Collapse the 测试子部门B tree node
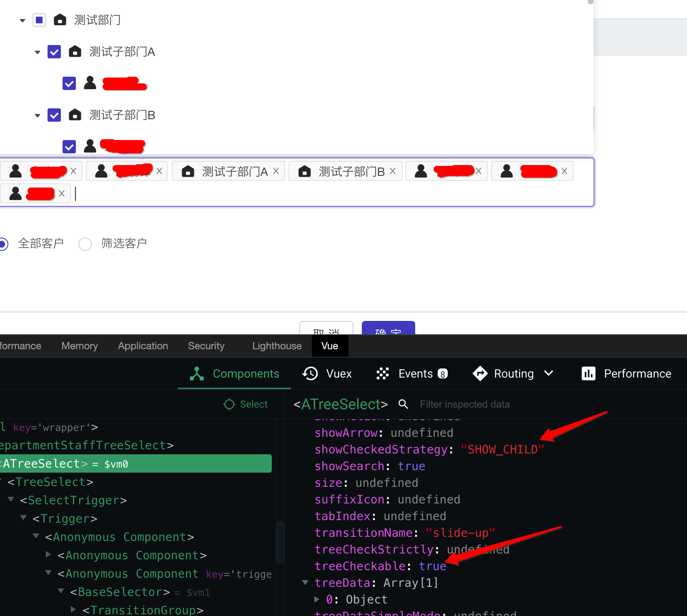The image size is (687, 616). 37,115
